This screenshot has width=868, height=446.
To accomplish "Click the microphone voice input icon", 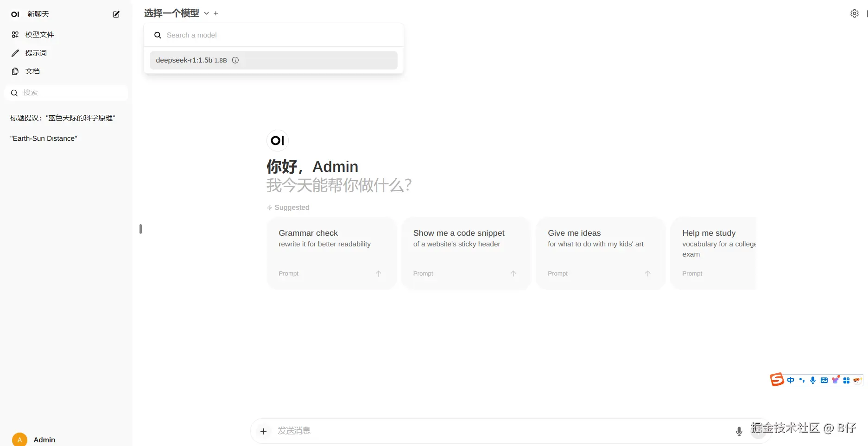I will 739,431.
